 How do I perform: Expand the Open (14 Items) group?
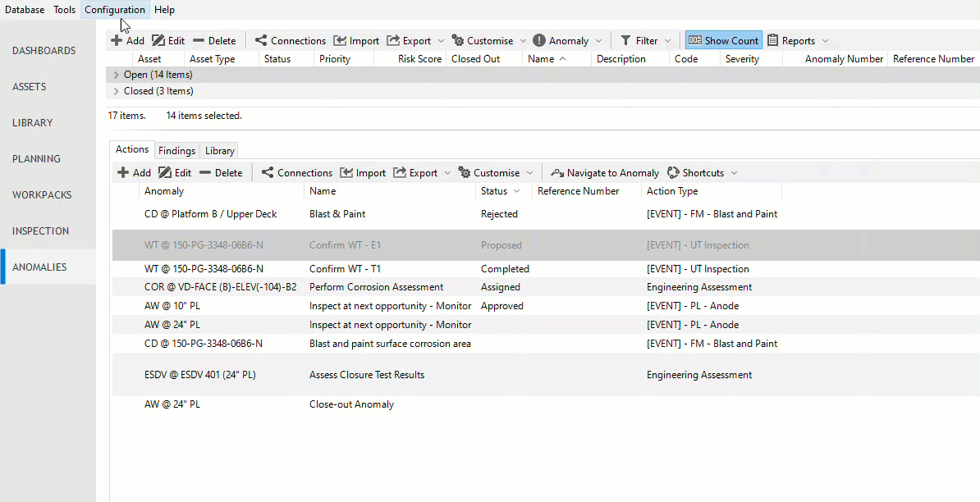117,75
